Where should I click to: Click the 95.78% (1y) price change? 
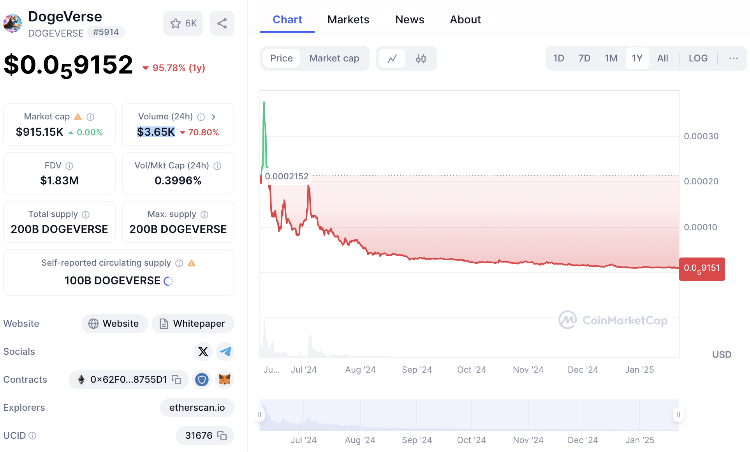click(x=174, y=68)
